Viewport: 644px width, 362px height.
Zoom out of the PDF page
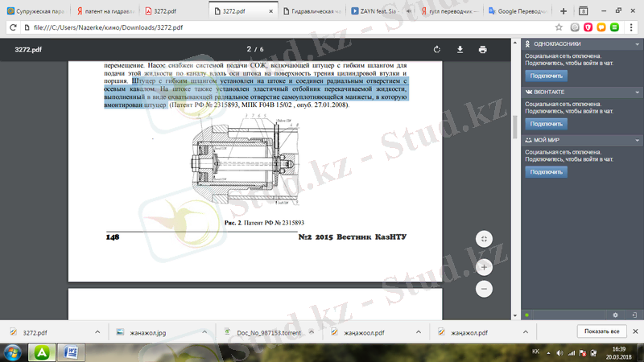(x=484, y=288)
